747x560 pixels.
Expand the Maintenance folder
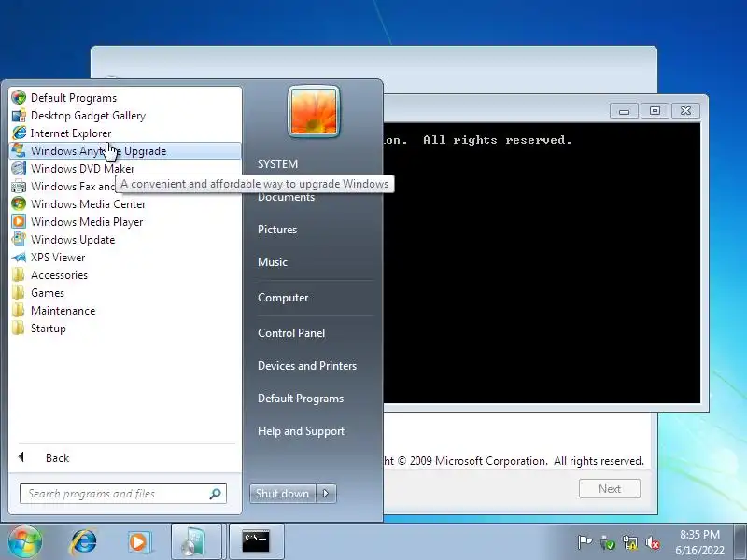click(125, 311)
